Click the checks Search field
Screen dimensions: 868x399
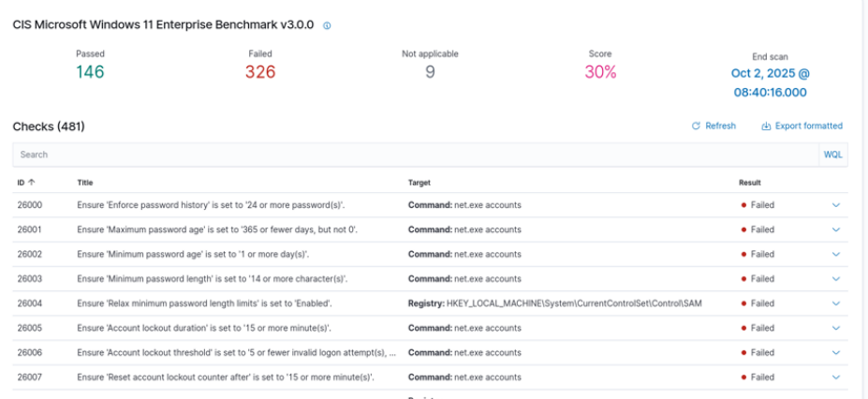[412, 155]
